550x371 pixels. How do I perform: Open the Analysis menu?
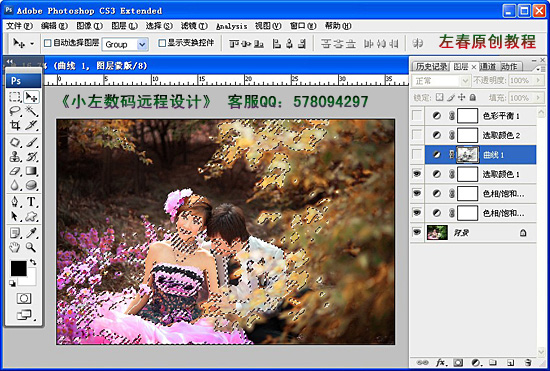pyautogui.click(x=232, y=26)
